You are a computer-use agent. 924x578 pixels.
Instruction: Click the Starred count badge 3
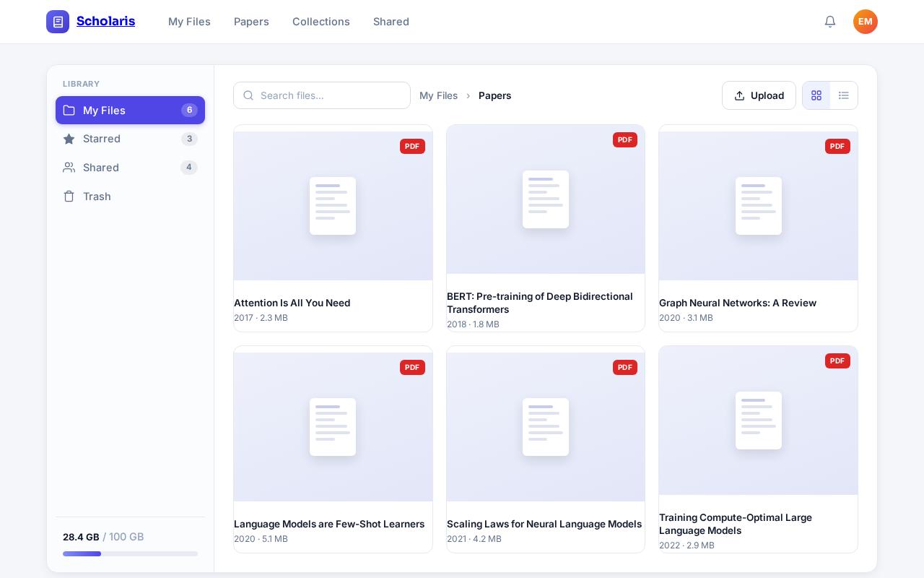point(189,139)
